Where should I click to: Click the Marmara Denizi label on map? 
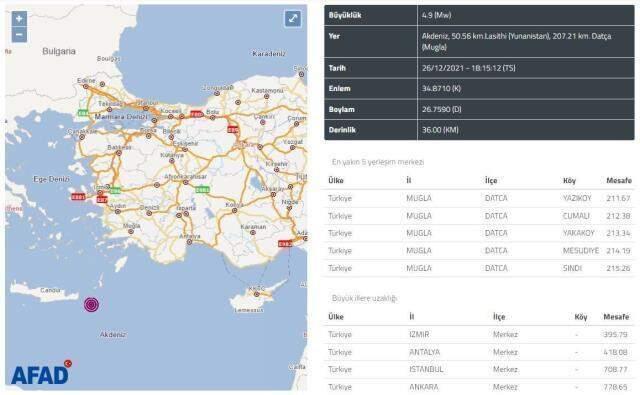pyautogui.click(x=120, y=117)
